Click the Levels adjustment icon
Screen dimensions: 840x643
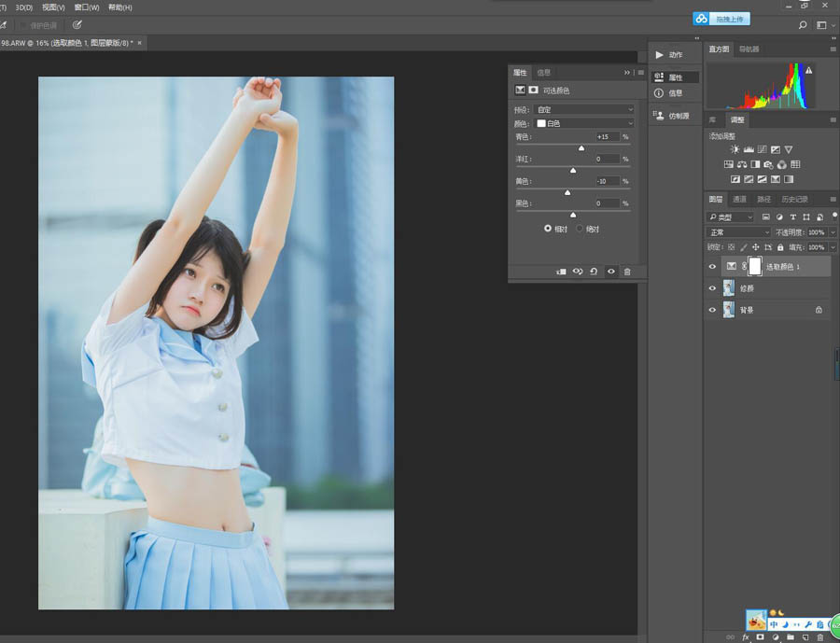tap(749, 149)
